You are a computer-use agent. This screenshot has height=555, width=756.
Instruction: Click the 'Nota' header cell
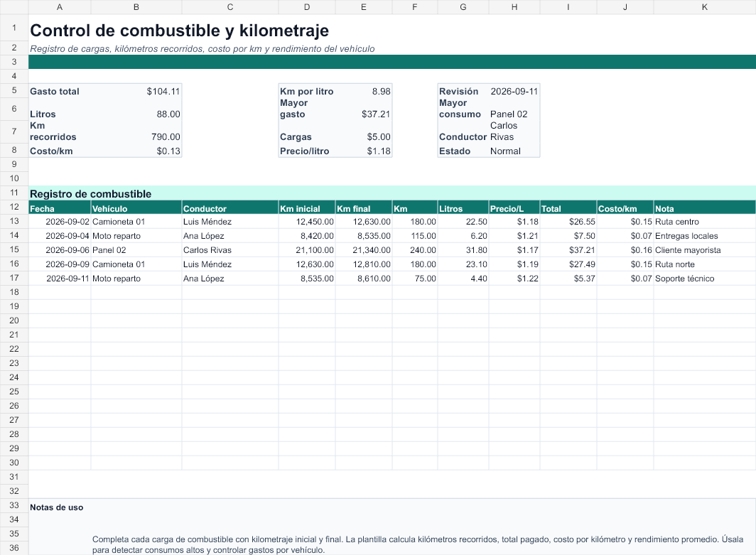(x=704, y=209)
